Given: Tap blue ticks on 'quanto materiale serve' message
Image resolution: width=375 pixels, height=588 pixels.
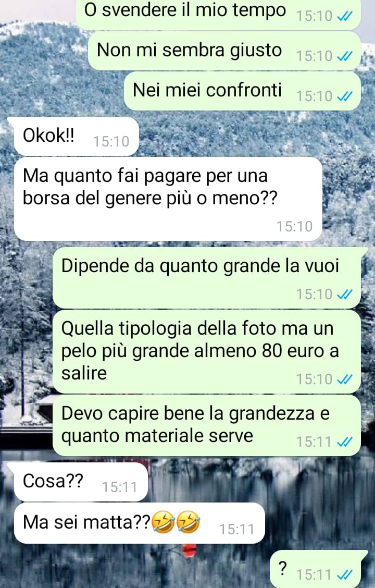Looking at the screenshot, I should coord(345,442).
